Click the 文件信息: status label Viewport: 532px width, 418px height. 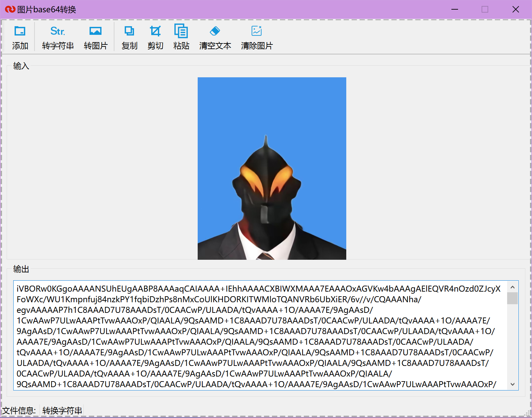(x=19, y=410)
